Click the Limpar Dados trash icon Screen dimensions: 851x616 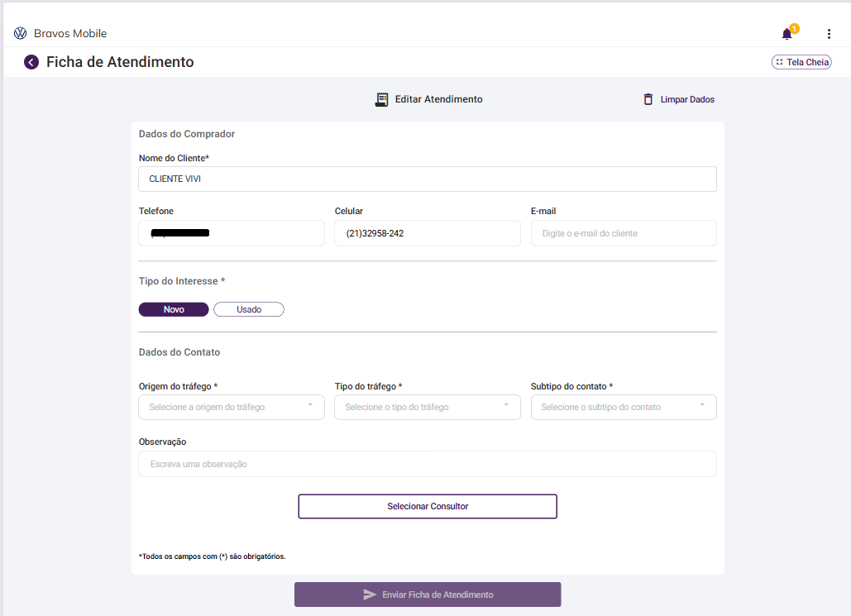pyautogui.click(x=648, y=99)
